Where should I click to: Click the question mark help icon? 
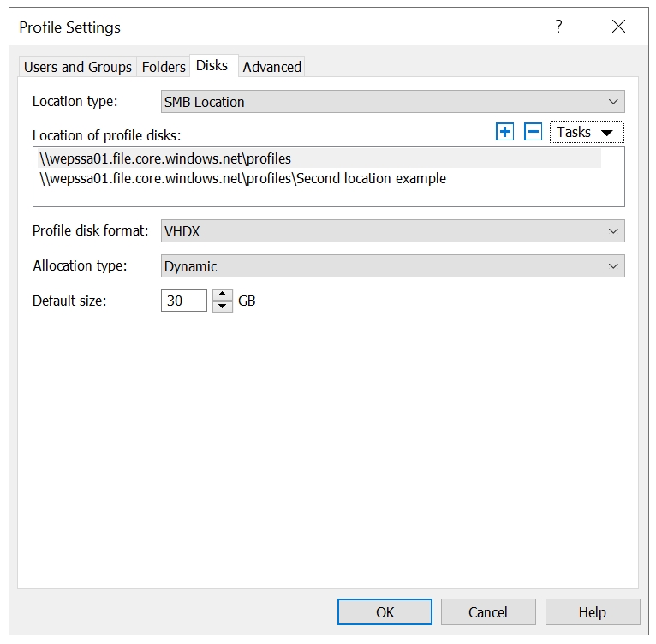point(558,27)
